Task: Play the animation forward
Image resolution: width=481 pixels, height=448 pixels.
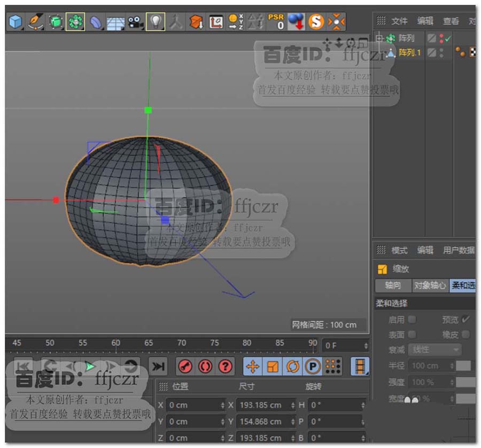Action: (x=90, y=366)
